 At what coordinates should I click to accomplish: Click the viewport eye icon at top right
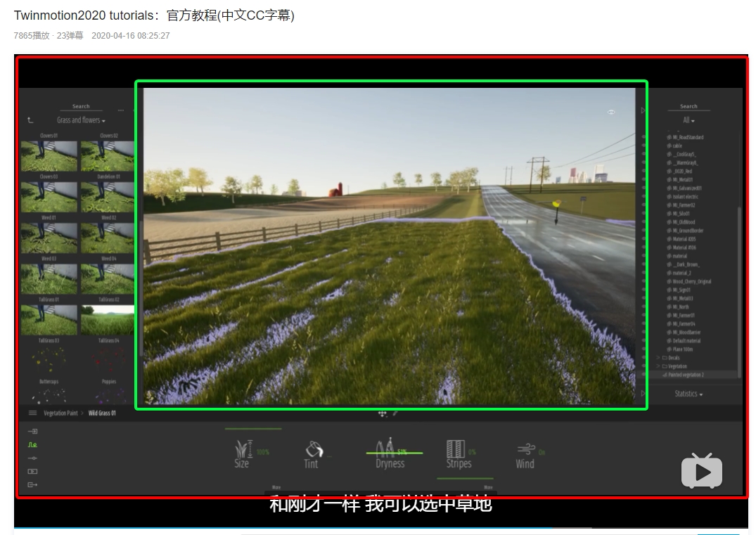(x=611, y=112)
